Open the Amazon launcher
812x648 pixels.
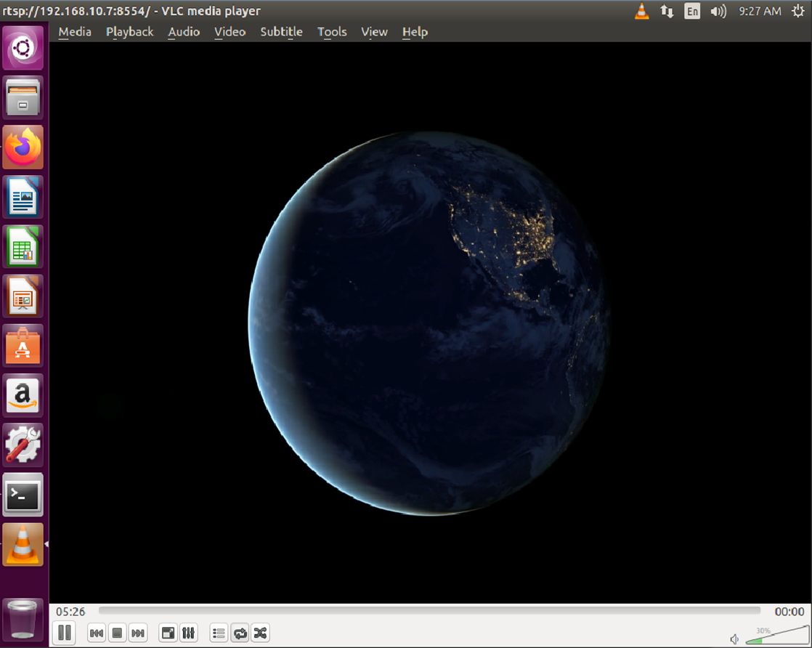(23, 396)
